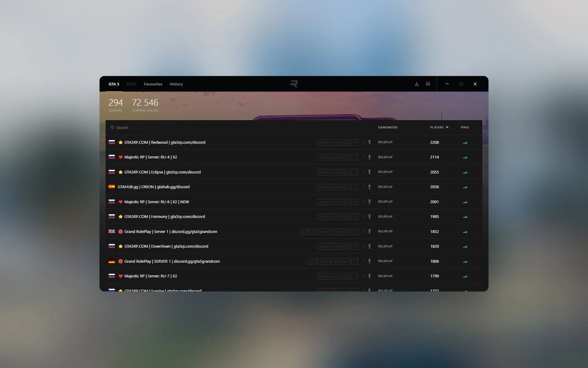588x368 pixels.
Task: Click microphone icon on GTA5RP Redwood row
Action: (x=369, y=142)
